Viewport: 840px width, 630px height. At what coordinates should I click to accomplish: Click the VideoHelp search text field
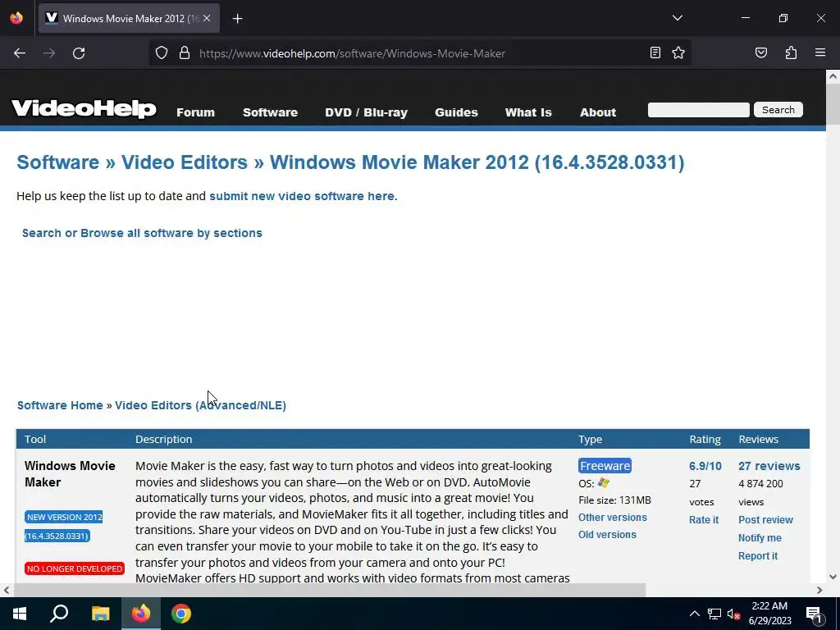click(699, 110)
